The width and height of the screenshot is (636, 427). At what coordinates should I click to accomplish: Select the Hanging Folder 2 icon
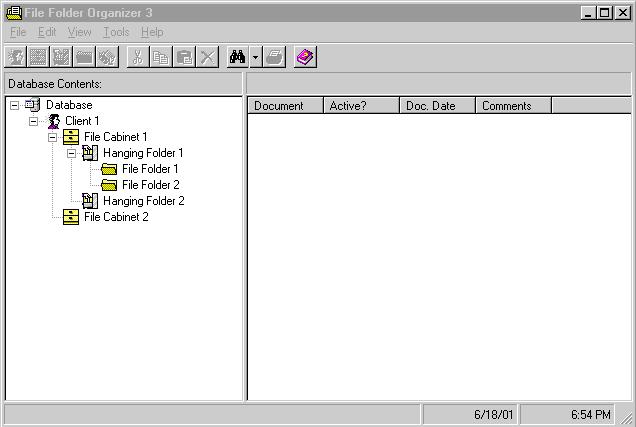click(90, 201)
